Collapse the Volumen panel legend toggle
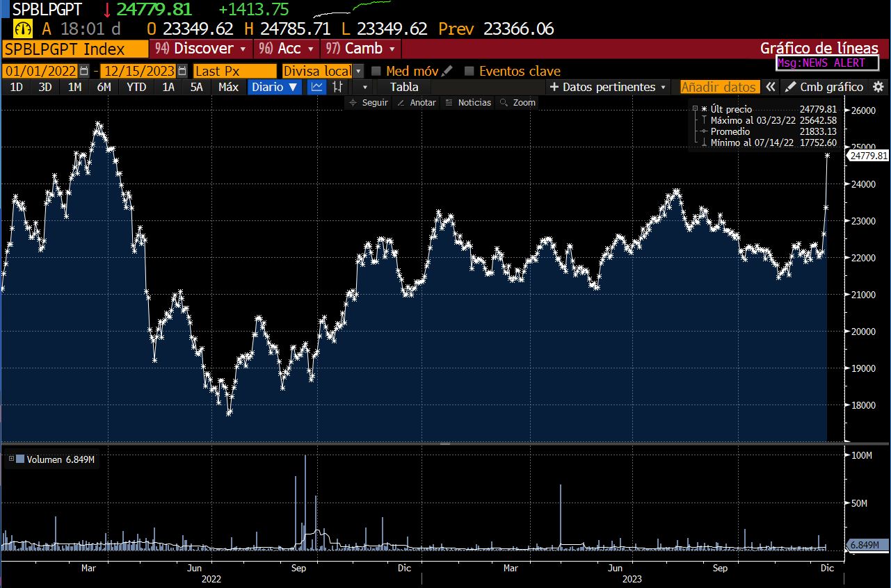The image size is (891, 588). click(x=11, y=459)
